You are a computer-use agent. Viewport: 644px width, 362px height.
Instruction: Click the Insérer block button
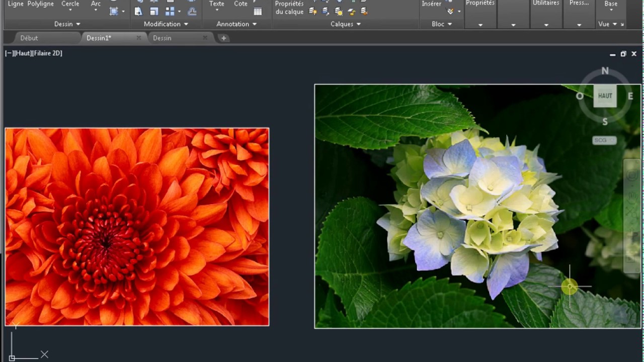(432, 4)
